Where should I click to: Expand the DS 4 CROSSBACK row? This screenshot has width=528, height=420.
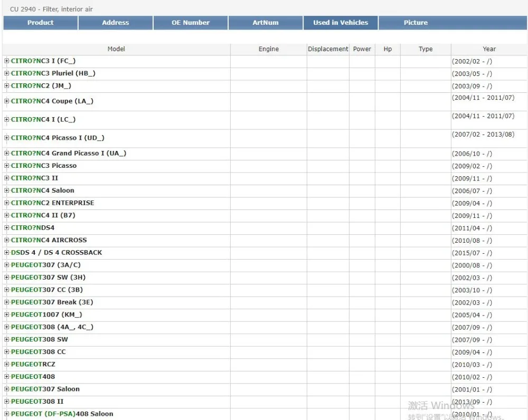[x=7, y=252]
